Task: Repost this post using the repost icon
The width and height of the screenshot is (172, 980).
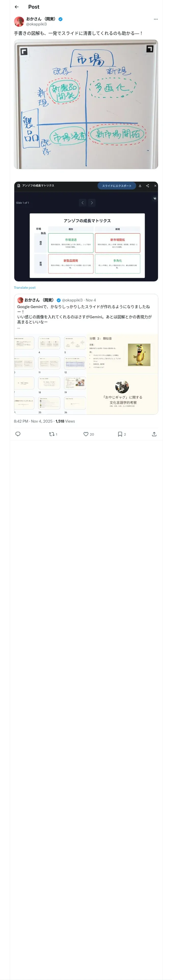Action: (52, 434)
